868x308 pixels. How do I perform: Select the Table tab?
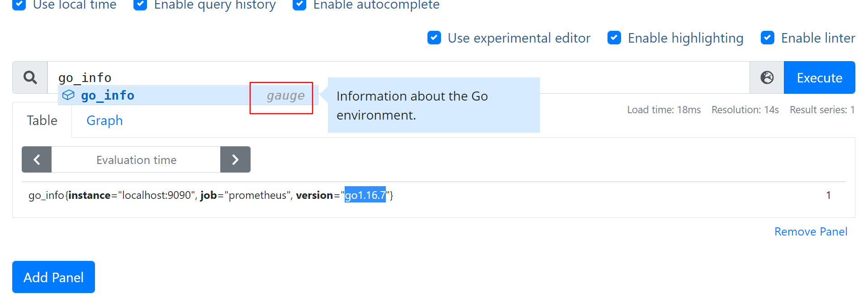coord(42,120)
